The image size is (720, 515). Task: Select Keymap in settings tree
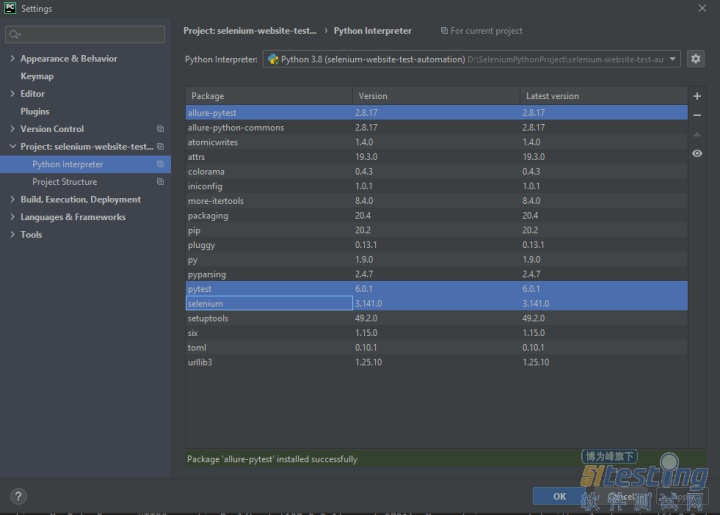37,76
